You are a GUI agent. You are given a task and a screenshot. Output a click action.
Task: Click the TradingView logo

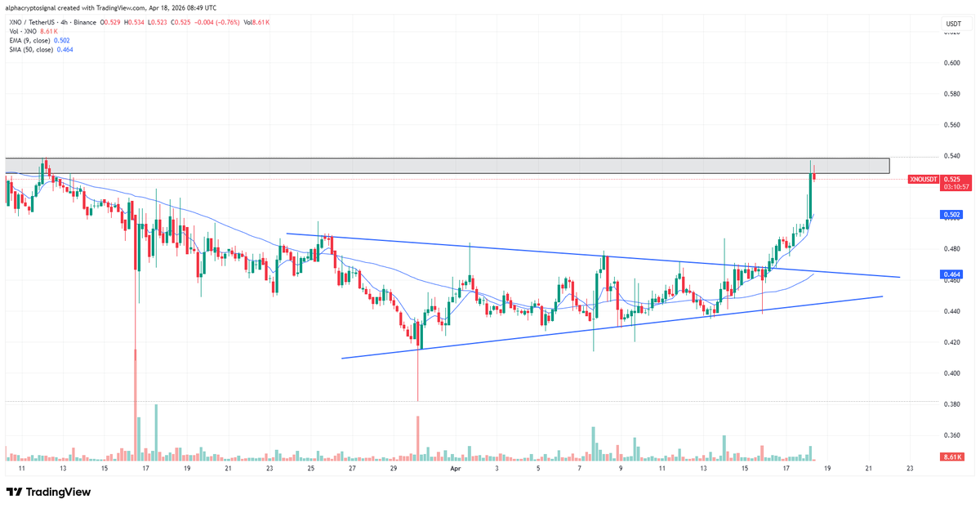point(49,492)
